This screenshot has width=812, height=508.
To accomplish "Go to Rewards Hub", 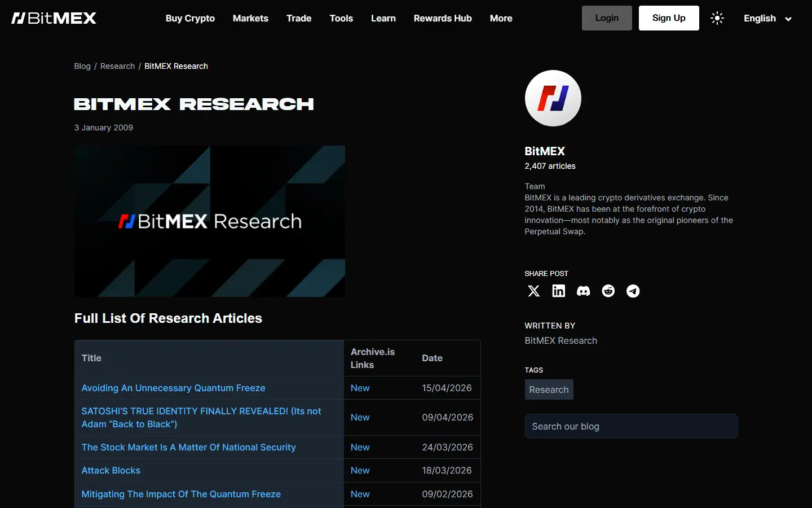I will [443, 18].
